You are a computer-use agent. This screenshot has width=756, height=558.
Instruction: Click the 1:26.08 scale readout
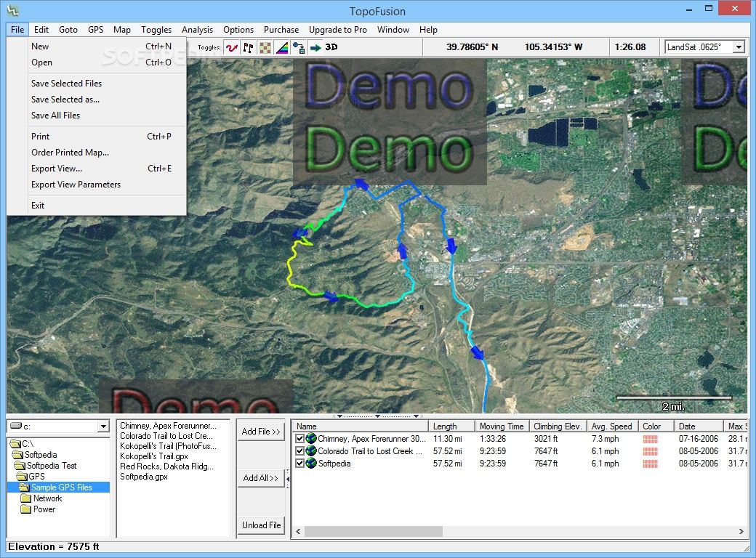[x=630, y=46]
